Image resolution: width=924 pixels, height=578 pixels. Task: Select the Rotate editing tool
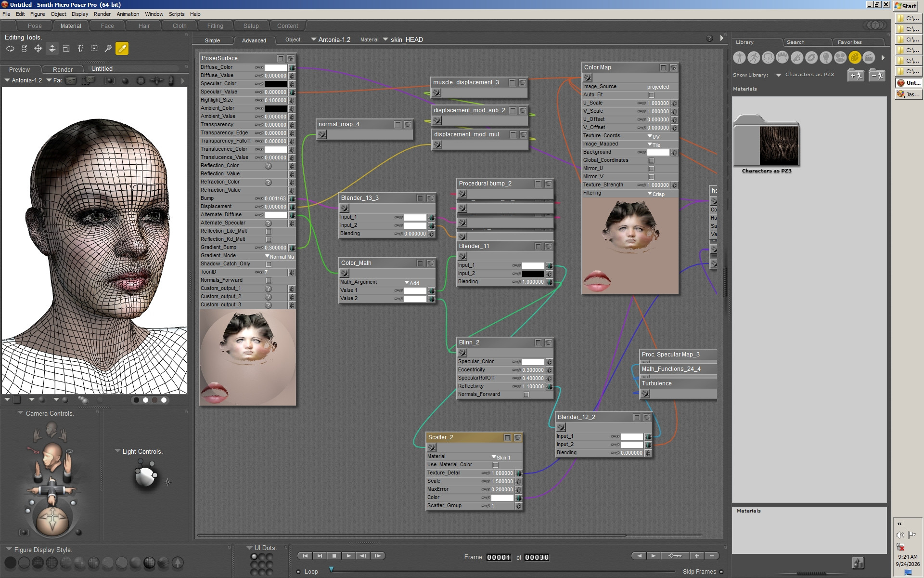click(10, 49)
